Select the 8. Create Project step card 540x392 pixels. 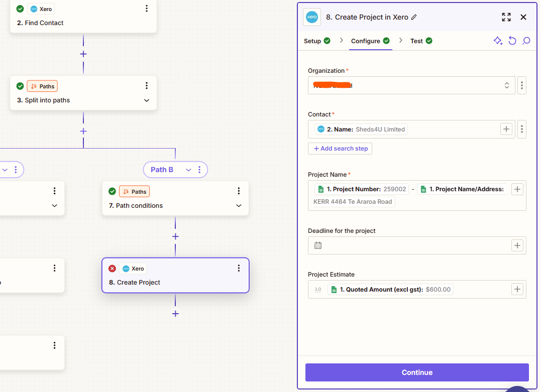175,276
